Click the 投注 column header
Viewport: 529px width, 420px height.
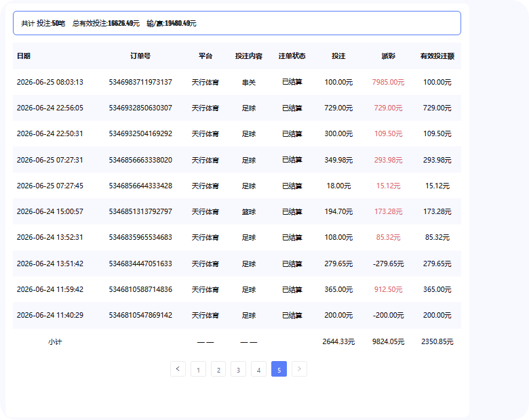pos(338,56)
